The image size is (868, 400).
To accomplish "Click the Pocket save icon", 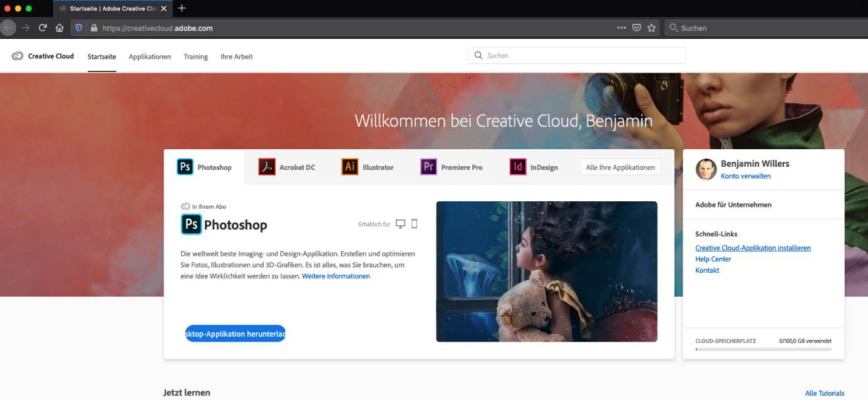I will coord(636,28).
